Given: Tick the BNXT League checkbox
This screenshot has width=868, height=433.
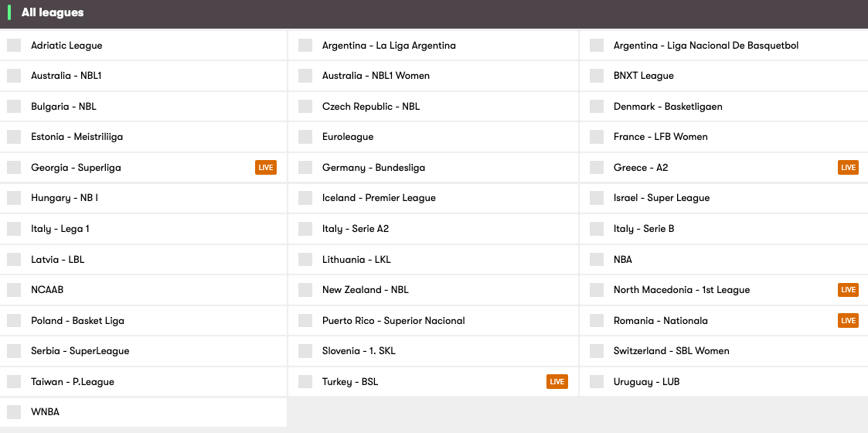Looking at the screenshot, I should coord(597,76).
